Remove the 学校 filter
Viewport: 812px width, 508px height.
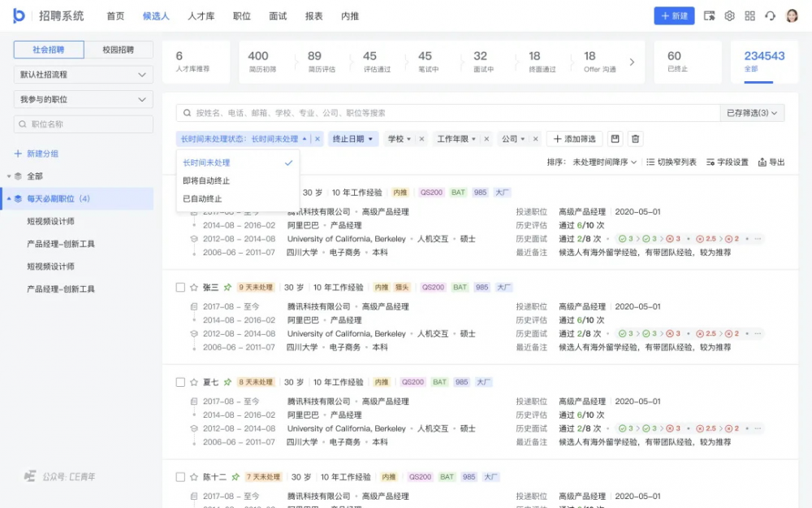(x=421, y=139)
